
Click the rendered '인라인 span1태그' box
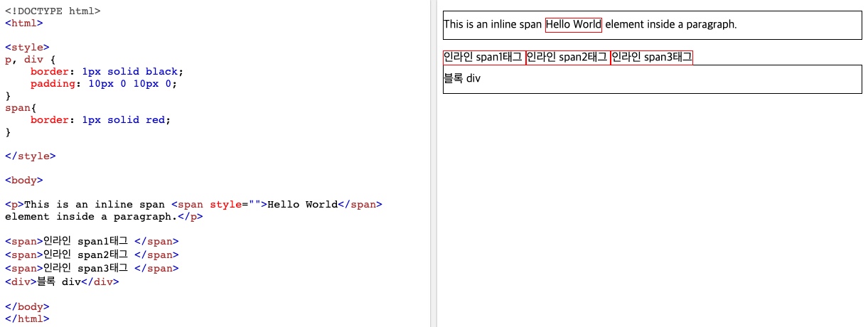tap(483, 57)
